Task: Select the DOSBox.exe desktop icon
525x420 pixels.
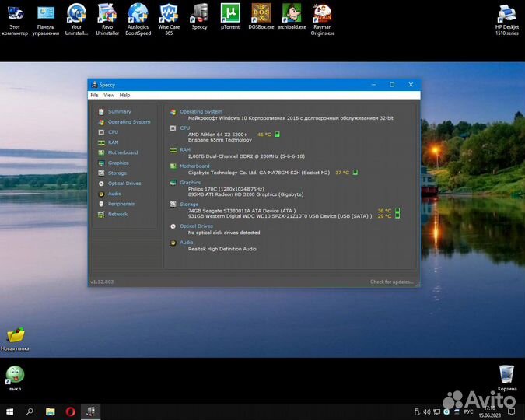Action: [x=261, y=17]
